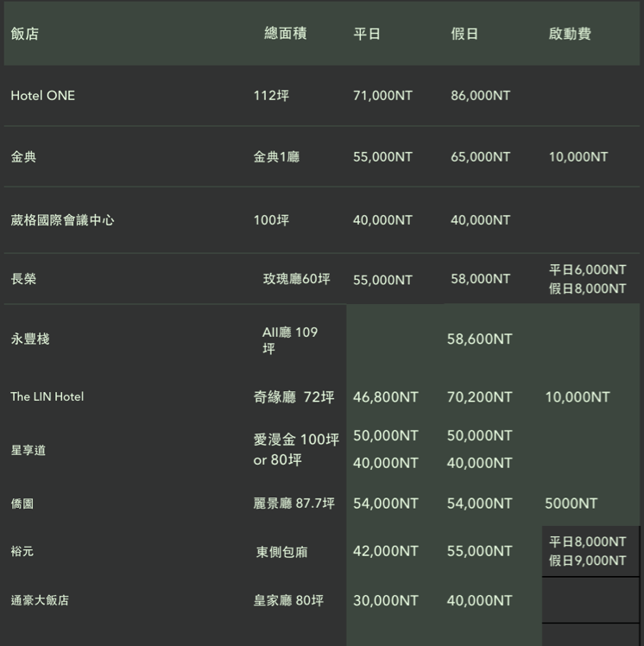This screenshot has width=644, height=646.
Task: Select the 總面積 column header
Action: coord(285,34)
